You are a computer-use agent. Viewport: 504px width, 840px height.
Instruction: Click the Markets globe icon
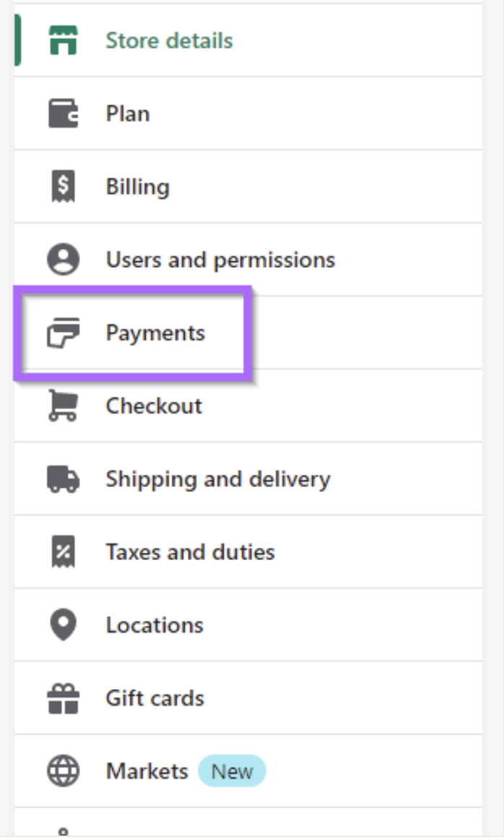63,771
